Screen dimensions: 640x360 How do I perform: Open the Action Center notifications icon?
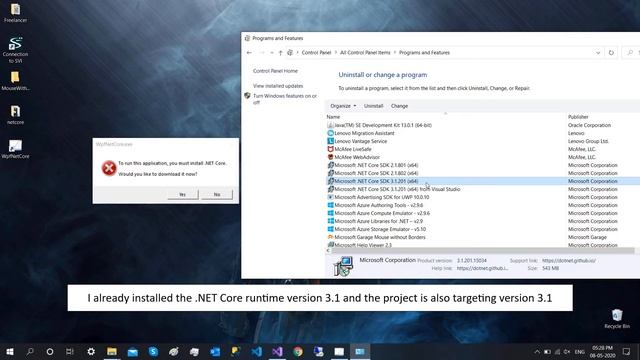point(627,351)
